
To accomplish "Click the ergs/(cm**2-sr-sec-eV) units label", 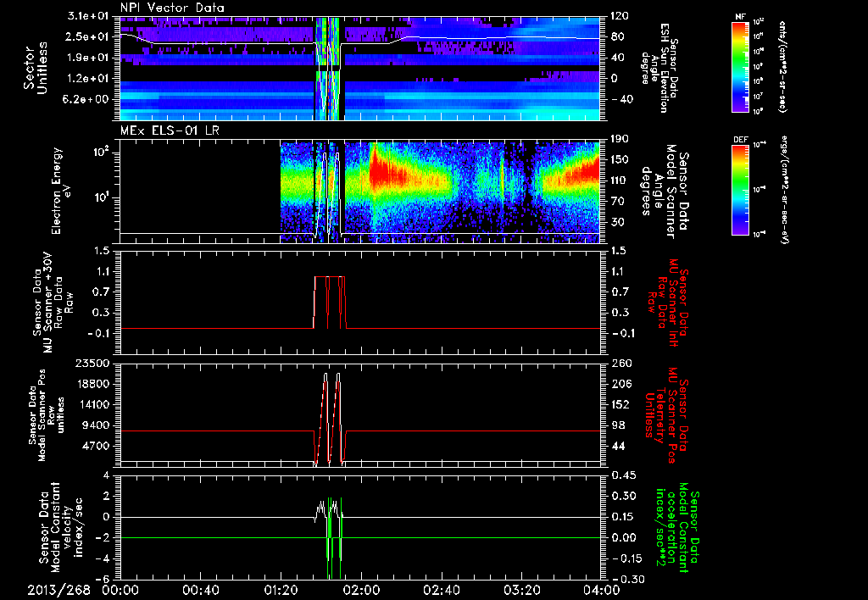I will click(x=784, y=190).
